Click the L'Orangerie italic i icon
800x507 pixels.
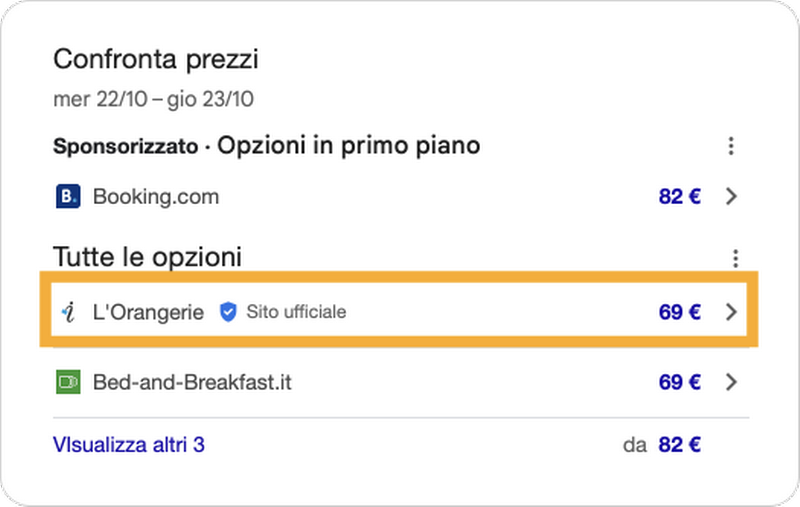pos(68,312)
